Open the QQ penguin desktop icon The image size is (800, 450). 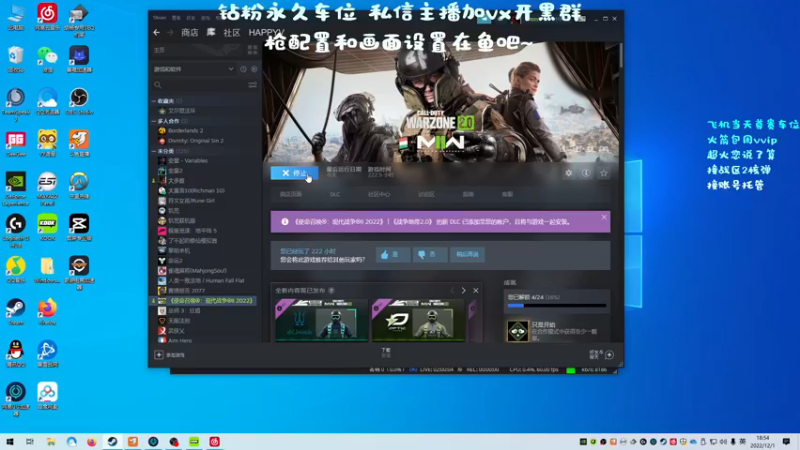pyautogui.click(x=16, y=354)
